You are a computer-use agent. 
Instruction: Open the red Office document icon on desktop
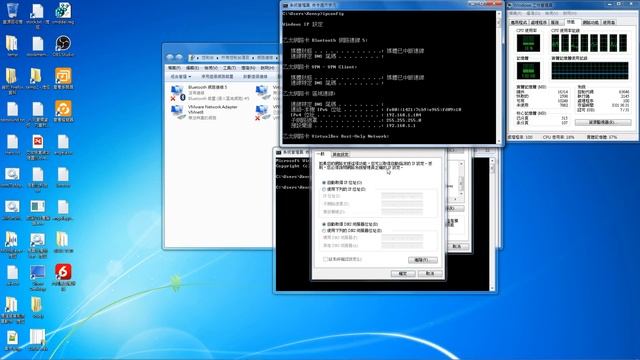[x=38, y=142]
